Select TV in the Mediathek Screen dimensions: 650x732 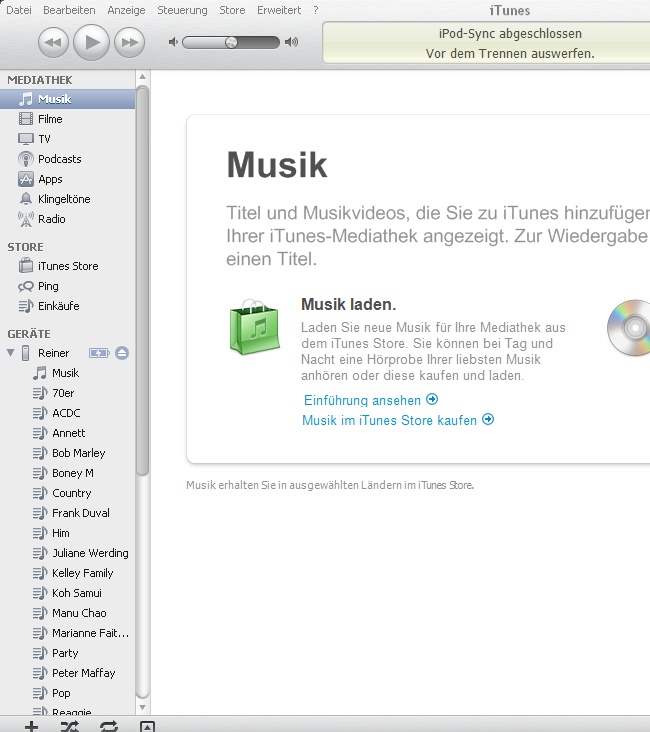pos(68,139)
